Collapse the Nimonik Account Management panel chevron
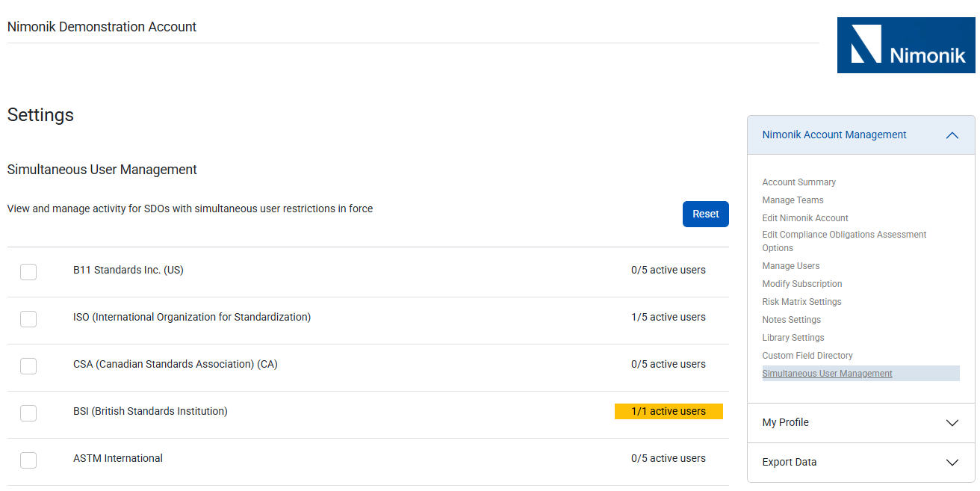Image resolution: width=980 pixels, height=491 pixels. [x=952, y=135]
